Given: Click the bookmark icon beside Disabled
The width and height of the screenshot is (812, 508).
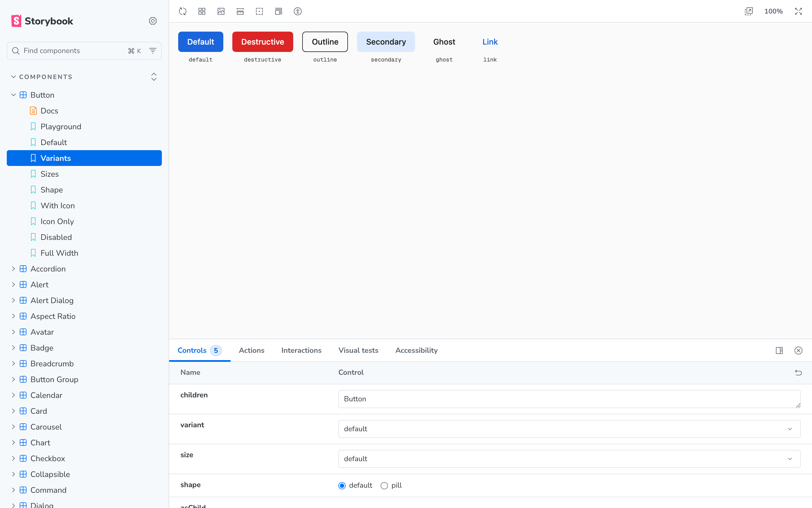Looking at the screenshot, I should (33, 237).
